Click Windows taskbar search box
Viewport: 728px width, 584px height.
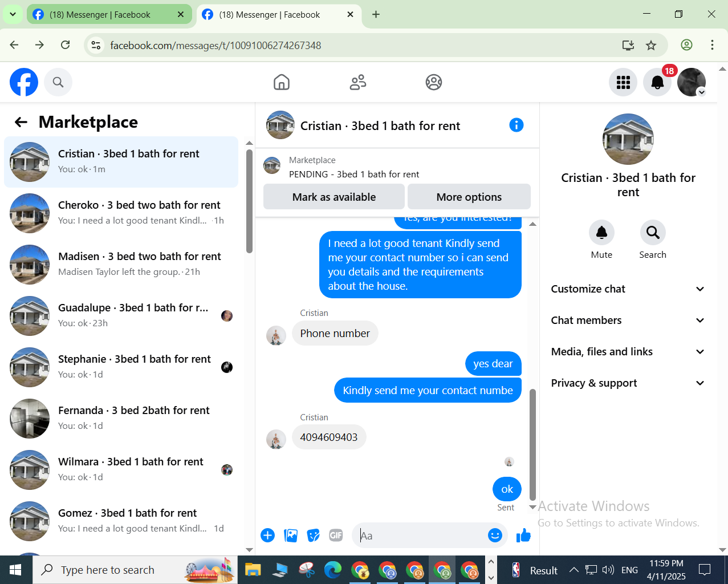[x=136, y=570]
